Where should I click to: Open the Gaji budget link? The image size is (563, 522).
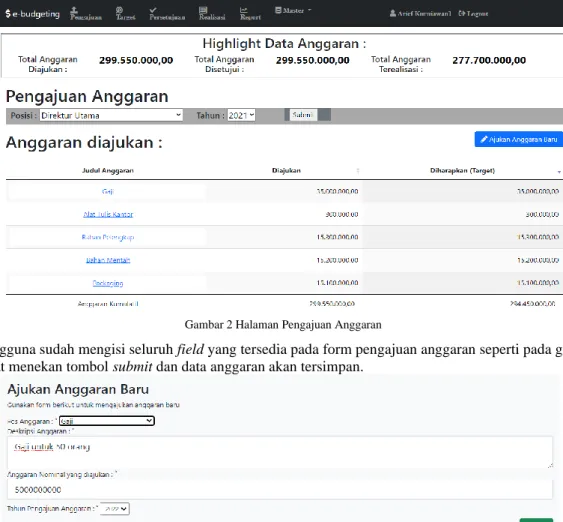pos(108,191)
